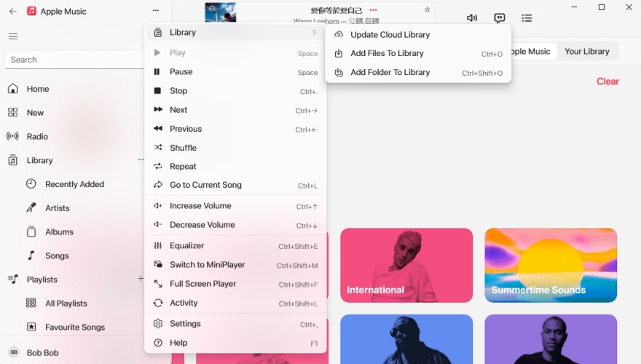Choose Stop from the menu
641x364 pixels.
click(235, 91)
